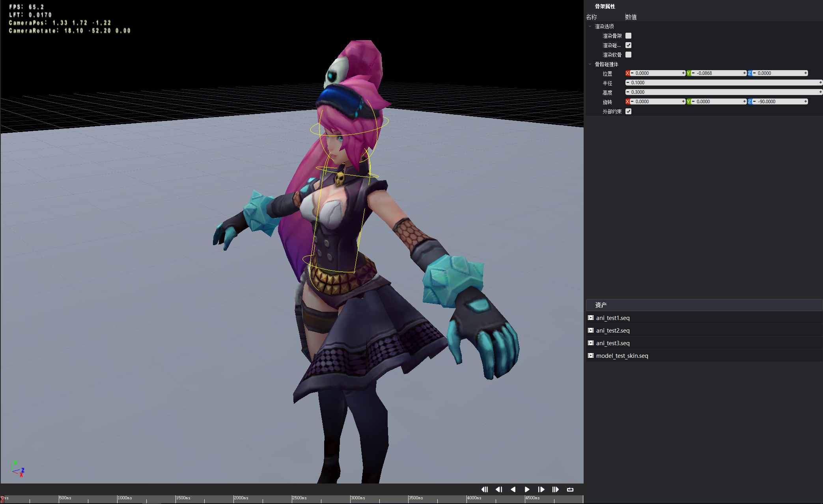Increase rotation Z with plus button
The height and width of the screenshot is (504, 823).
coord(806,102)
